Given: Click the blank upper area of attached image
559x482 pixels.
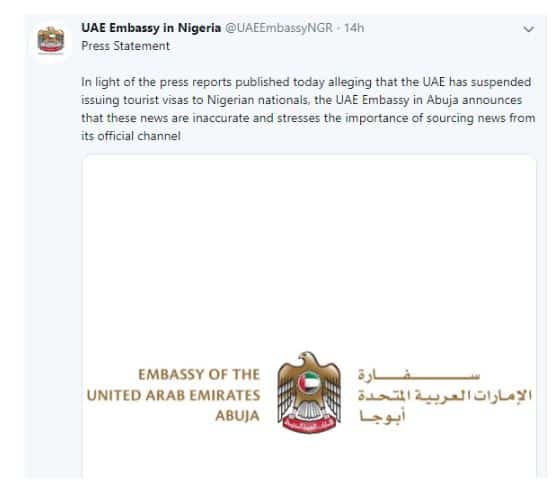Looking at the screenshot, I should point(309,250).
